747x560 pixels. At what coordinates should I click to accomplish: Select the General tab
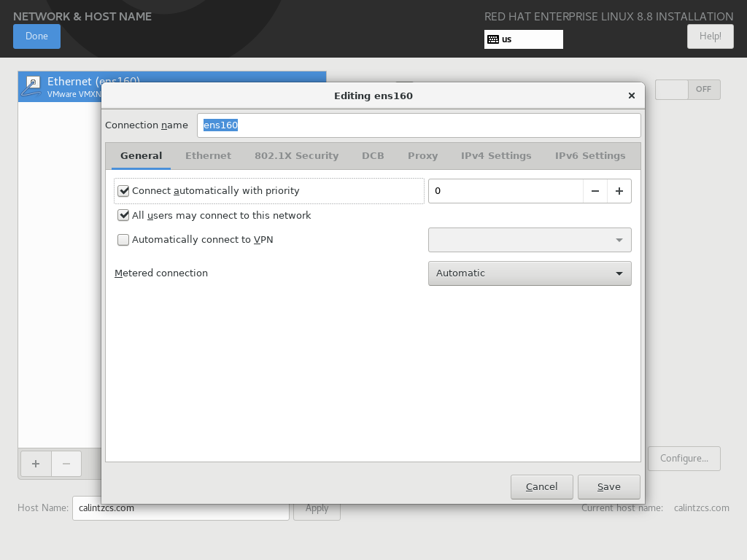[141, 156]
